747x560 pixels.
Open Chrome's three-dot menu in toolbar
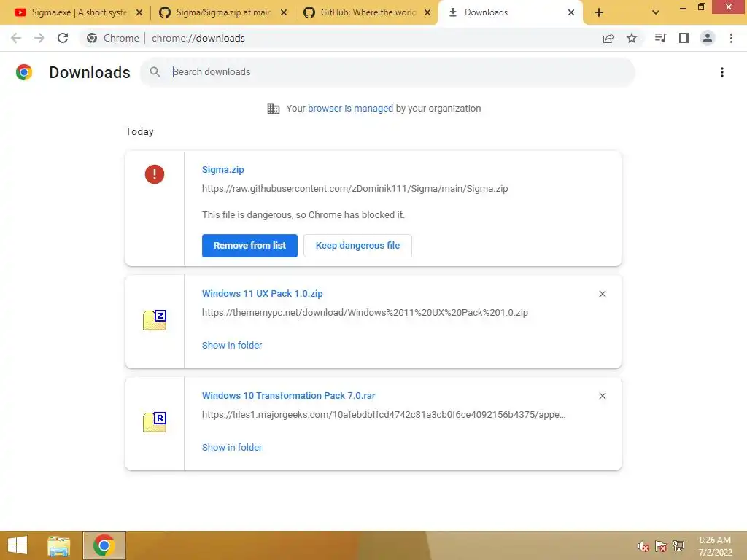pos(731,38)
